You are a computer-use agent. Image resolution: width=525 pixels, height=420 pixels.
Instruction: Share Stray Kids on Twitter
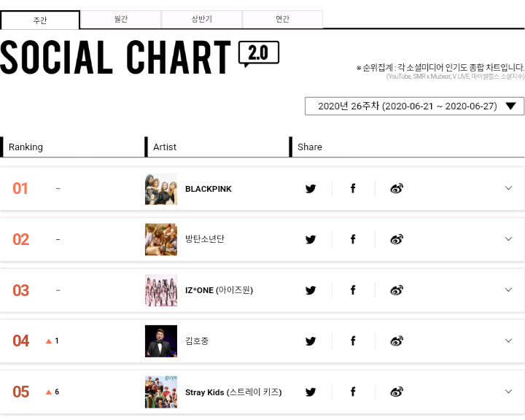[x=311, y=392]
